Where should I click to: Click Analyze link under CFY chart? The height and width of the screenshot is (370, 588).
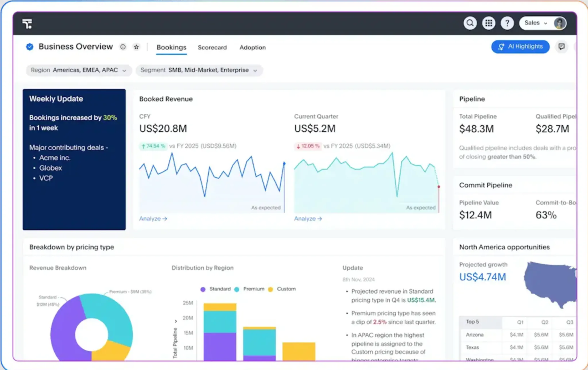(153, 219)
